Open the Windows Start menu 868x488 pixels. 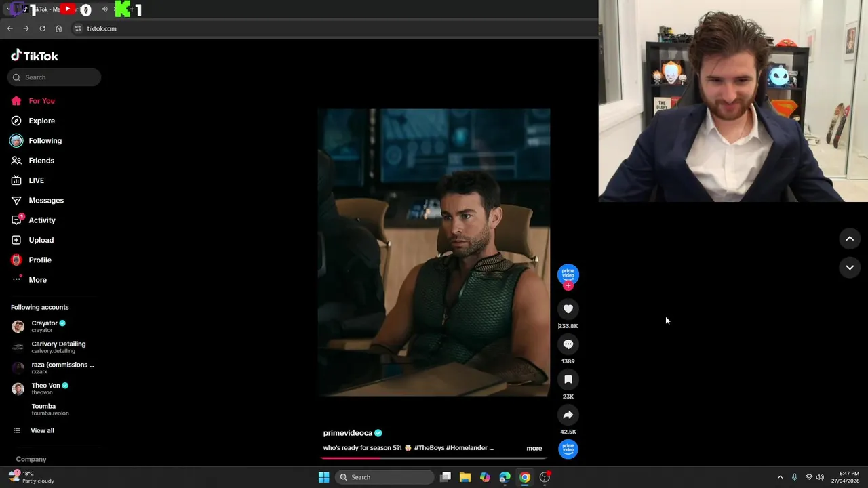pyautogui.click(x=323, y=477)
